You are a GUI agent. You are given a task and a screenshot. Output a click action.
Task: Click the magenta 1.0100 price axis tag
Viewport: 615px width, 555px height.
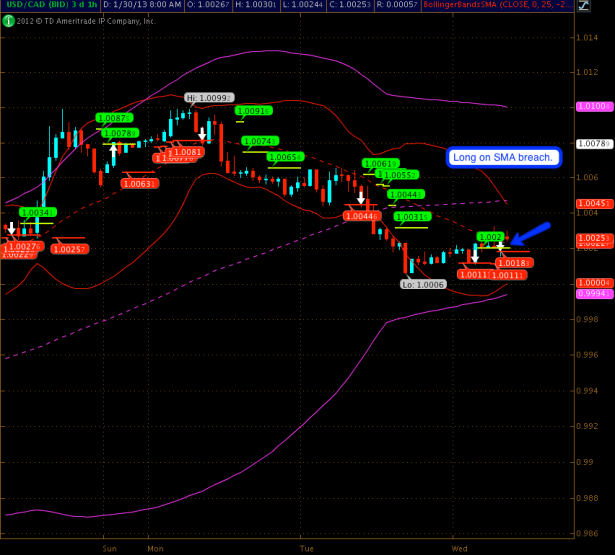click(594, 106)
